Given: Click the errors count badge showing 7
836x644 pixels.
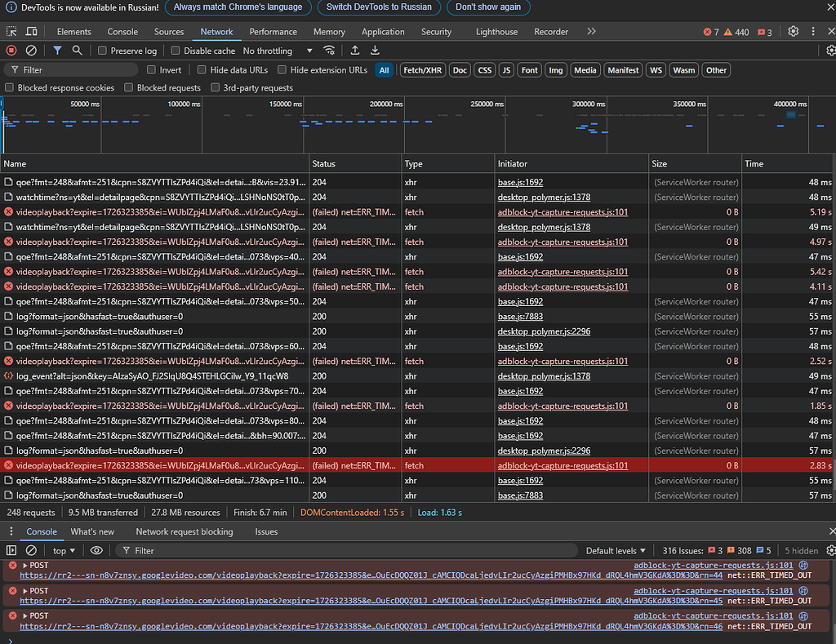Looking at the screenshot, I should [x=711, y=32].
